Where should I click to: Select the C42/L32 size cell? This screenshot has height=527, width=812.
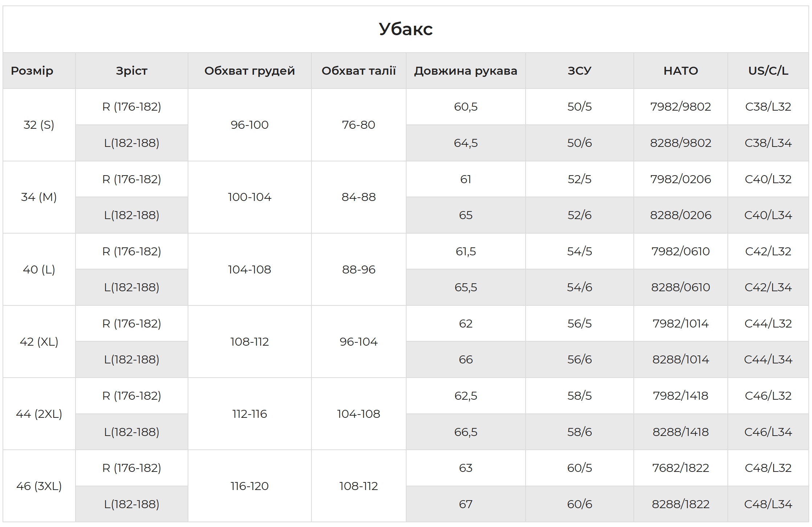(768, 251)
